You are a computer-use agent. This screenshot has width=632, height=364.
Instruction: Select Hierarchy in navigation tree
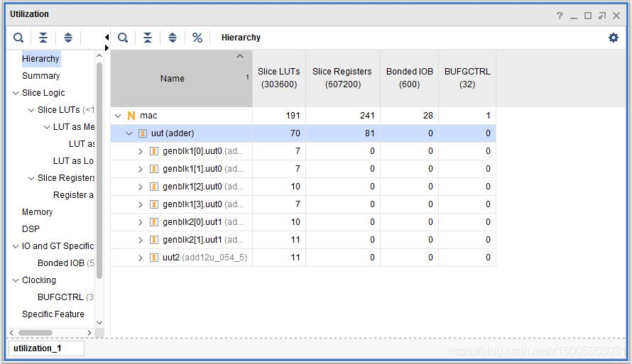click(40, 59)
